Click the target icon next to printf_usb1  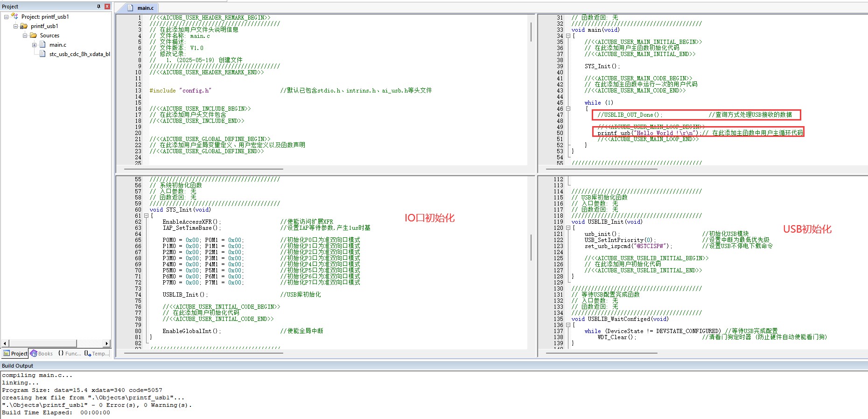click(24, 26)
